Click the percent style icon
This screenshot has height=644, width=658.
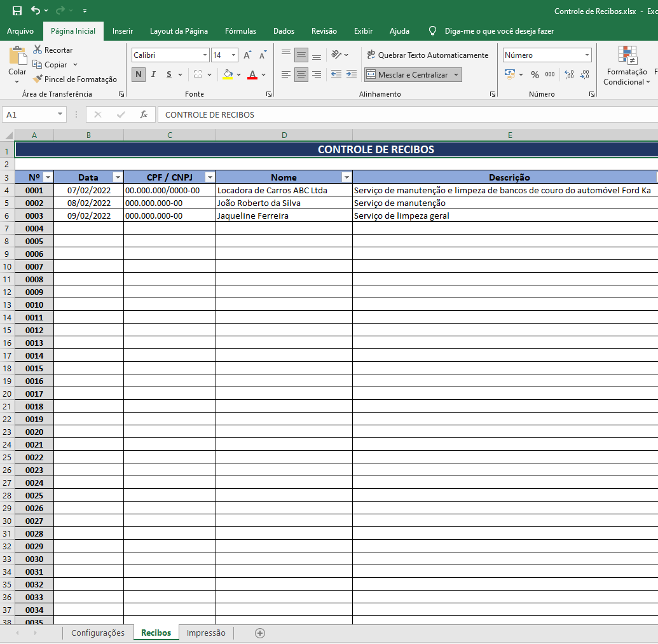[x=535, y=74]
